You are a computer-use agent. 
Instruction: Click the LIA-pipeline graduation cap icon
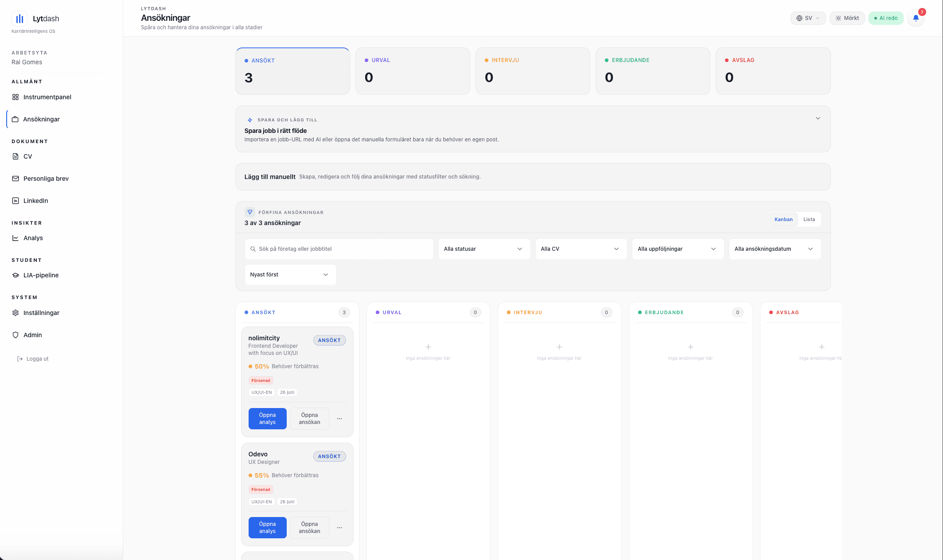pos(16,275)
